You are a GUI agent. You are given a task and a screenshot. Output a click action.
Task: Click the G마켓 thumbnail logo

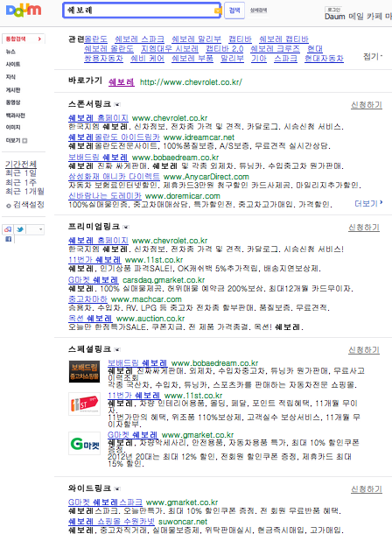85,443
